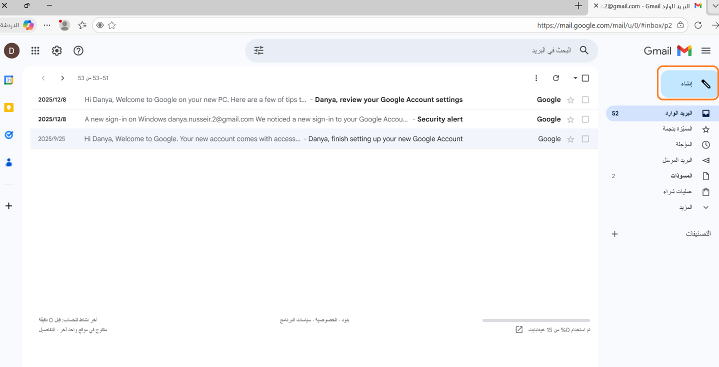Click the 51–53 of 53 page range indicator
This screenshot has width=719, height=367.
coord(93,78)
